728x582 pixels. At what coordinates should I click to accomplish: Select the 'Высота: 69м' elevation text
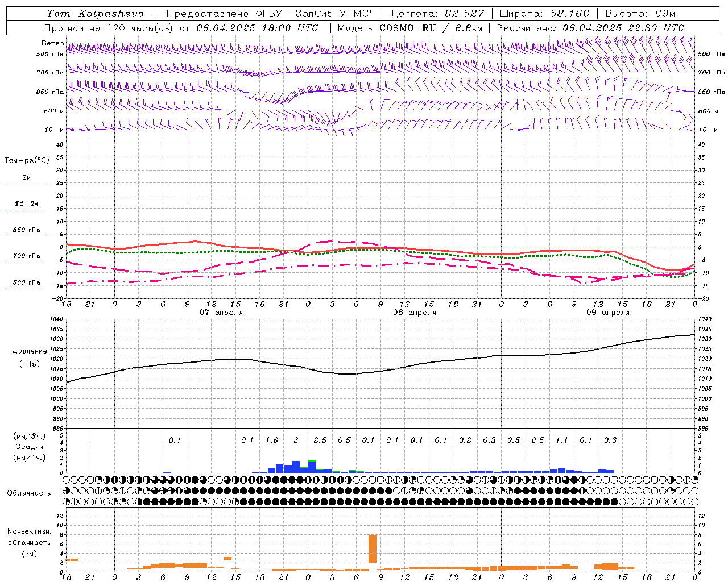[x=640, y=14]
